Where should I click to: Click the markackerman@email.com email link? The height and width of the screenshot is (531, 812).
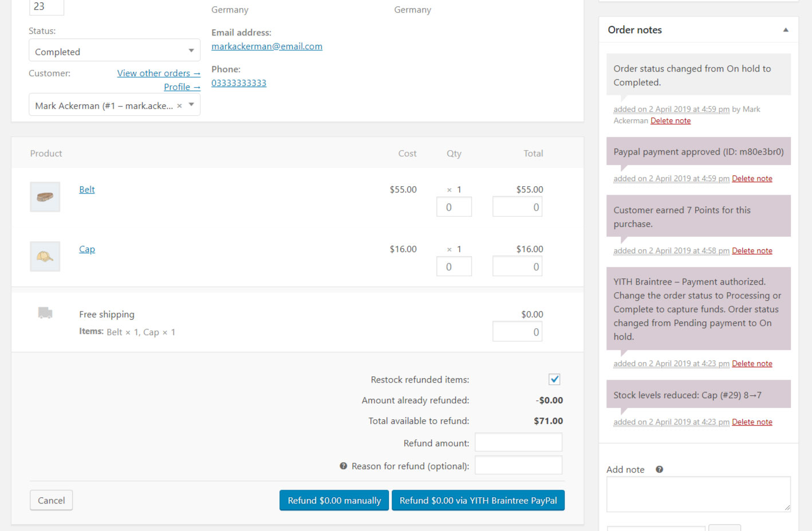click(267, 46)
